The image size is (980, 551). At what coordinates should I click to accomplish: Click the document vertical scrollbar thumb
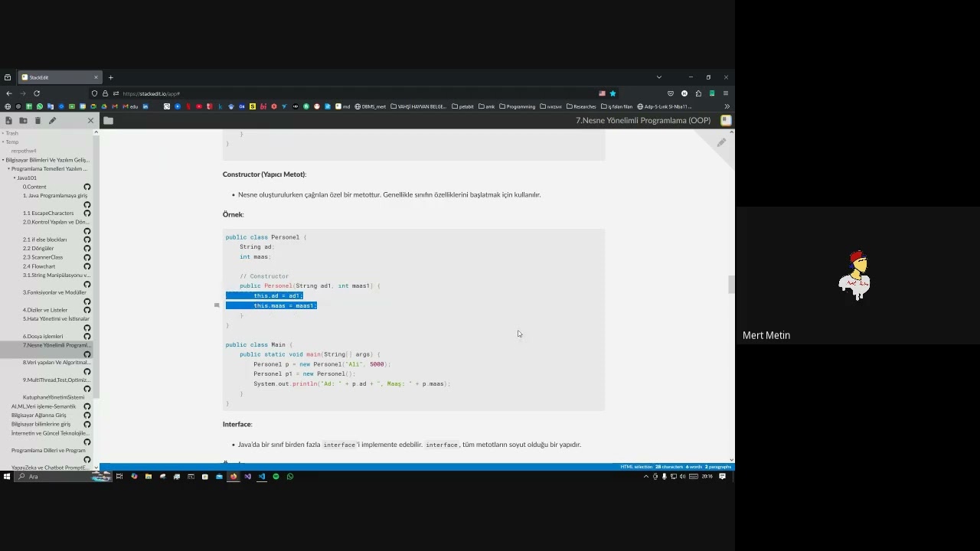[x=731, y=284]
